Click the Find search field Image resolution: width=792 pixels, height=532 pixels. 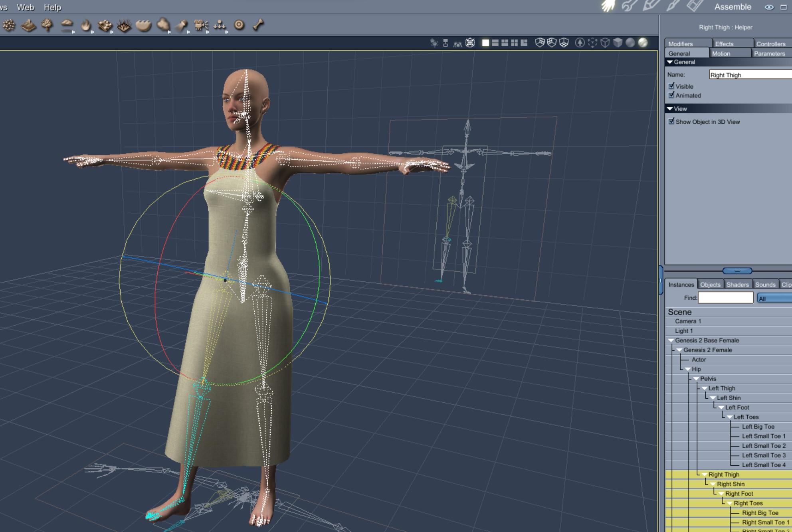click(725, 298)
